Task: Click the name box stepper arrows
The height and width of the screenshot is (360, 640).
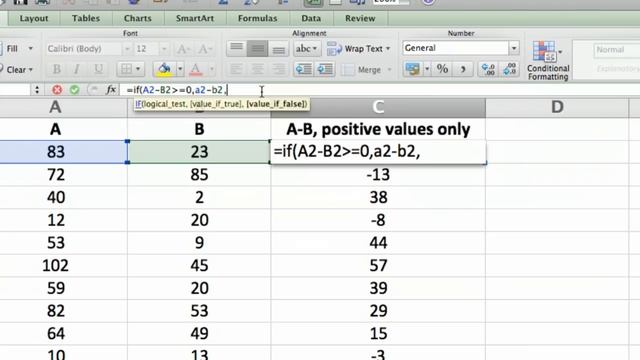Action: point(37,90)
